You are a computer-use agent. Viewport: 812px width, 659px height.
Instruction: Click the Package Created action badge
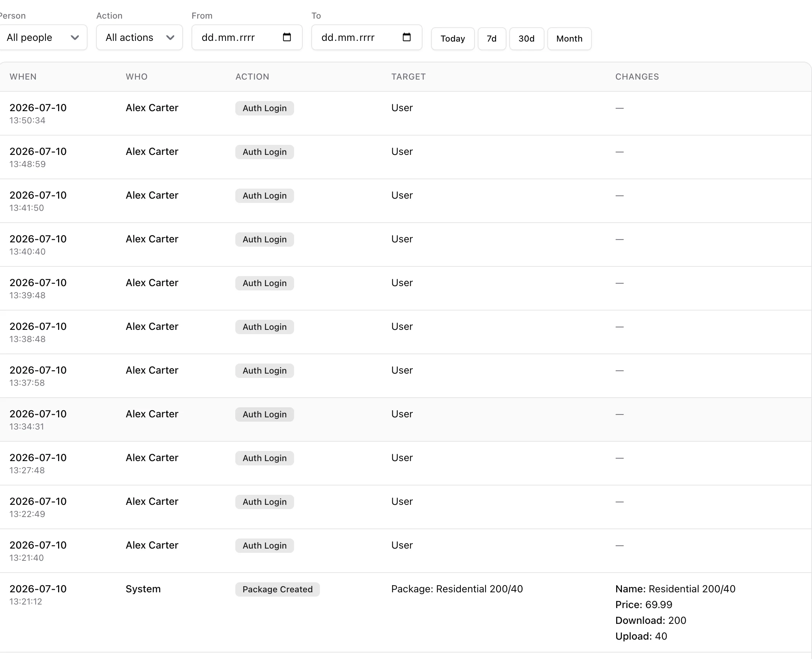(277, 589)
